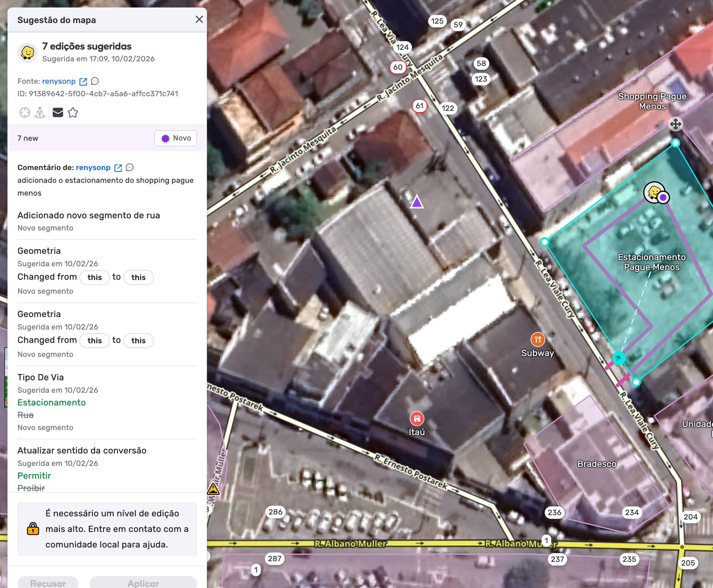Viewport: 713px width, 588px height.
Task: Select house number 61 marker
Action: tap(419, 106)
